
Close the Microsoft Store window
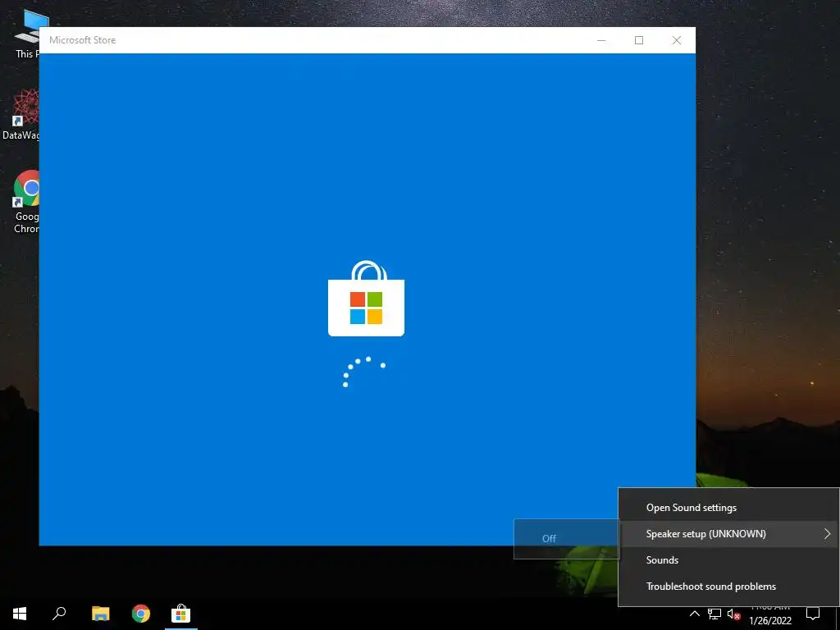pyautogui.click(x=677, y=40)
